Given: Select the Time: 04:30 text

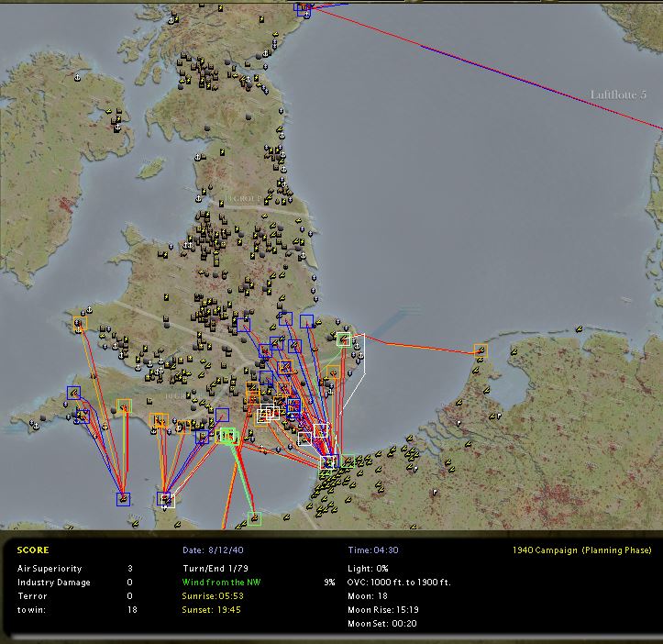Looking at the screenshot, I should tap(373, 550).
